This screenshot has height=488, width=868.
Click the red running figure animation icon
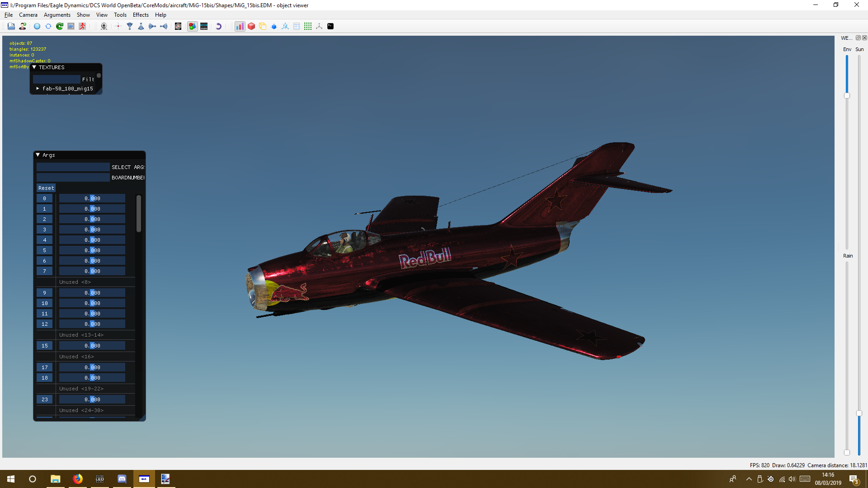[x=82, y=26]
